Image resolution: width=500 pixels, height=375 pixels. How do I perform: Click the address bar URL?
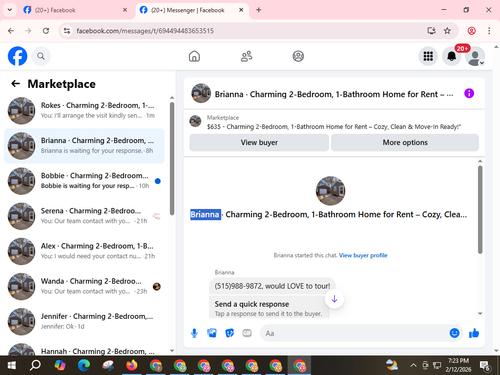tap(145, 31)
